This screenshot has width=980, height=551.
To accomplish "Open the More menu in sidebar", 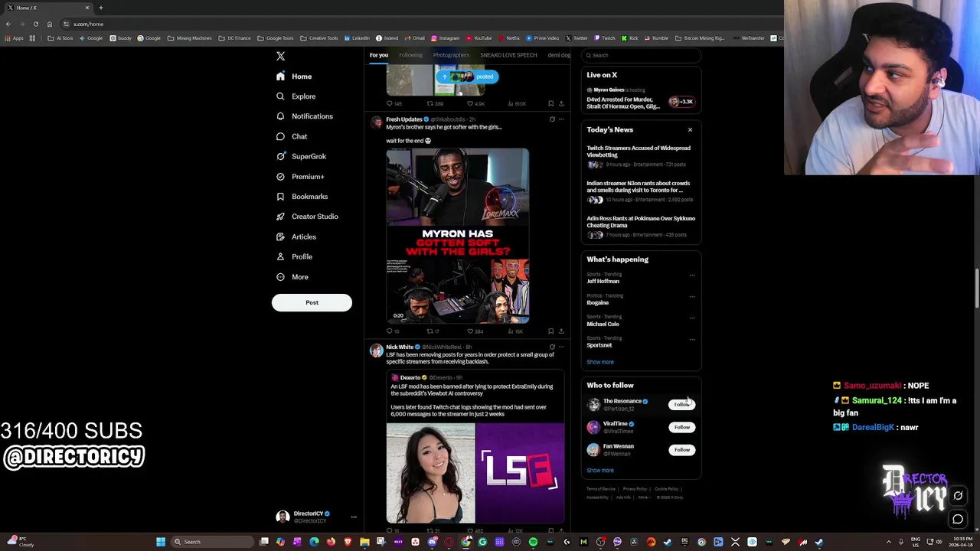I will pyautogui.click(x=292, y=277).
